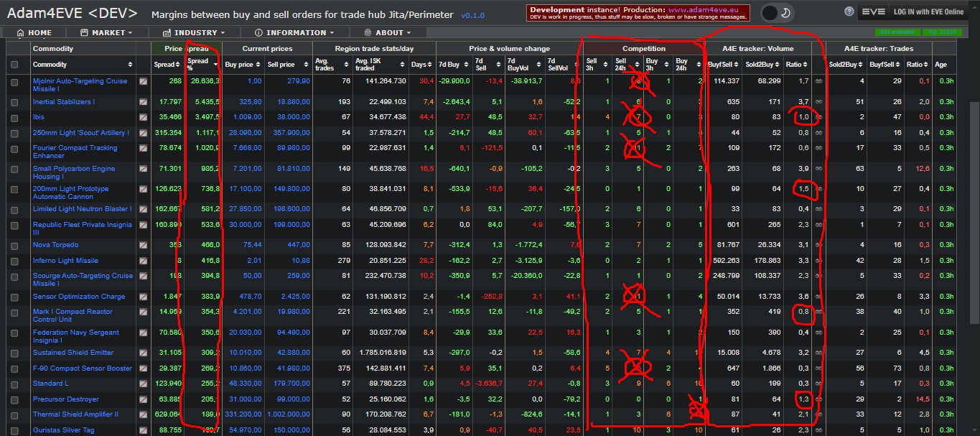The image size is (980, 436).
Task: Tick the Standard L row checkbox
Action: [x=14, y=384]
